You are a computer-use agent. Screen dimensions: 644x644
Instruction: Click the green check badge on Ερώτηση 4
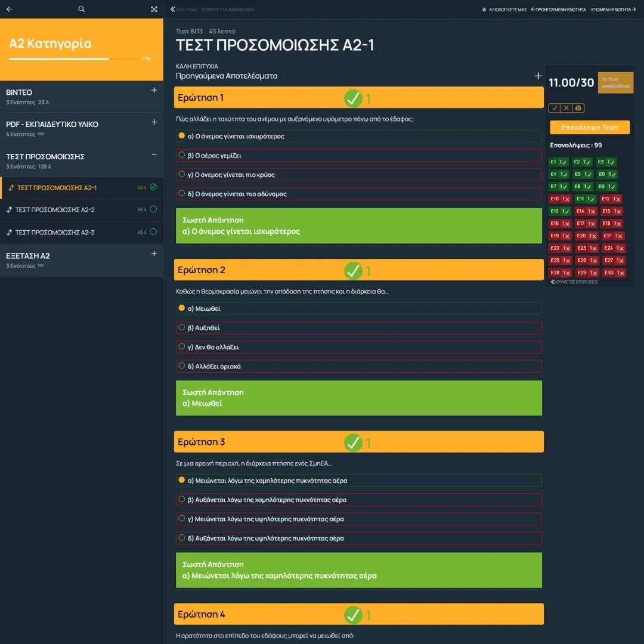353,615
